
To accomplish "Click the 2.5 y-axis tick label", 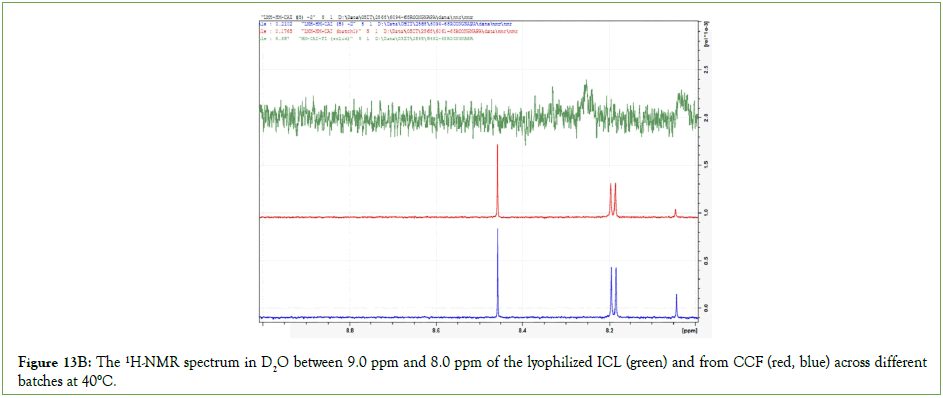I will tap(707, 69).
